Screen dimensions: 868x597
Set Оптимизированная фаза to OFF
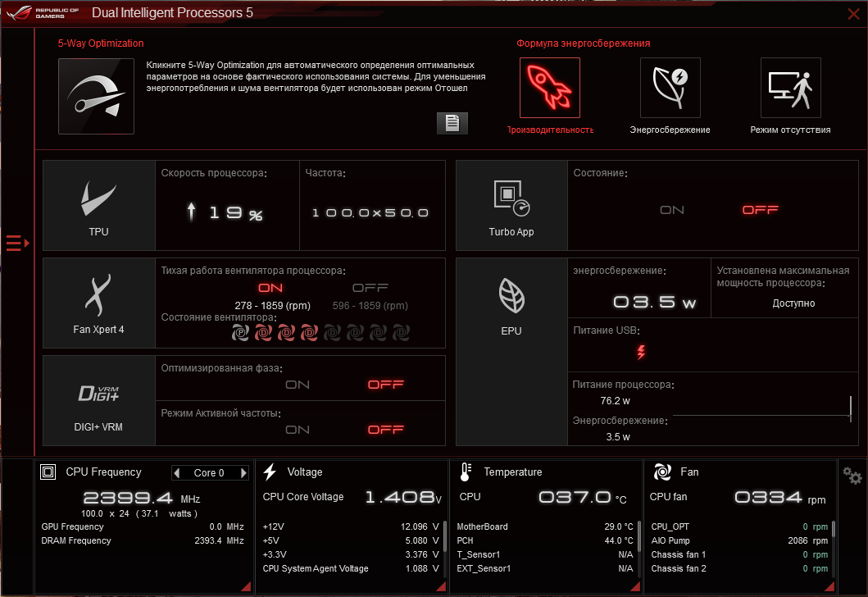(386, 385)
